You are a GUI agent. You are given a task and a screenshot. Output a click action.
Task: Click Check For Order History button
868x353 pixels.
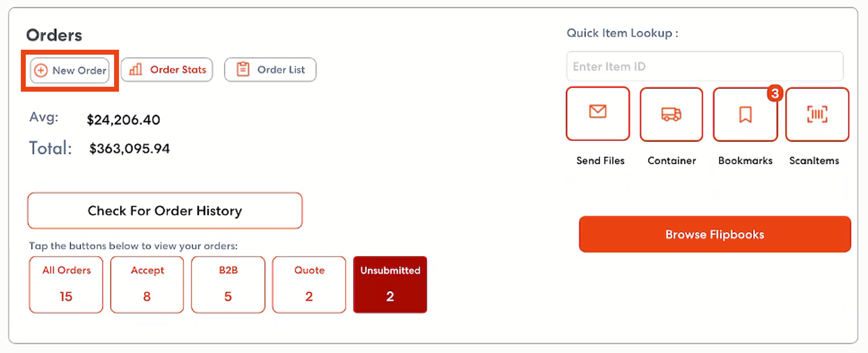point(165,211)
